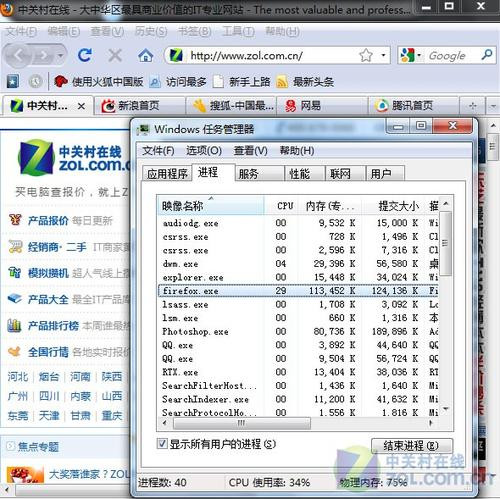Click the 结束进程(E) button
500x499 pixels.
tap(412, 446)
